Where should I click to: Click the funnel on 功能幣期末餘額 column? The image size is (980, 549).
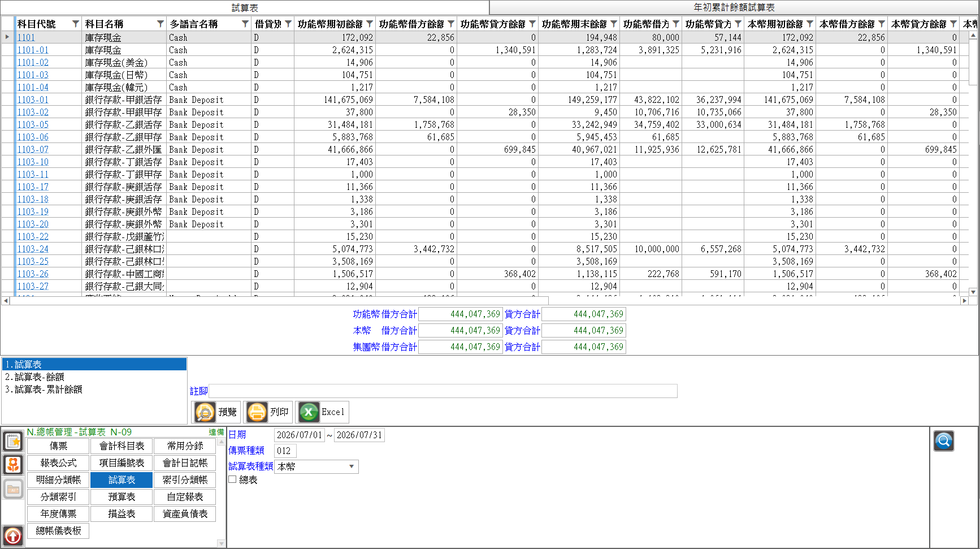click(614, 24)
